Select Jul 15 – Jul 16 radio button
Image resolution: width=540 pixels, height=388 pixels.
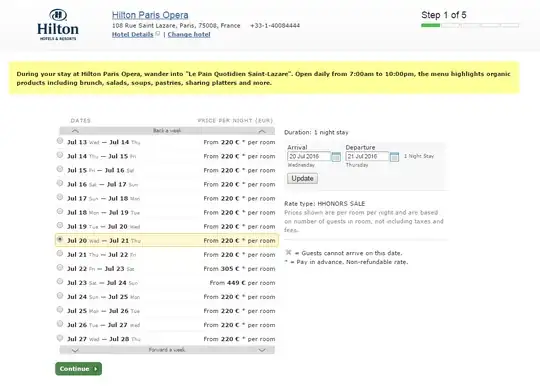click(60, 169)
